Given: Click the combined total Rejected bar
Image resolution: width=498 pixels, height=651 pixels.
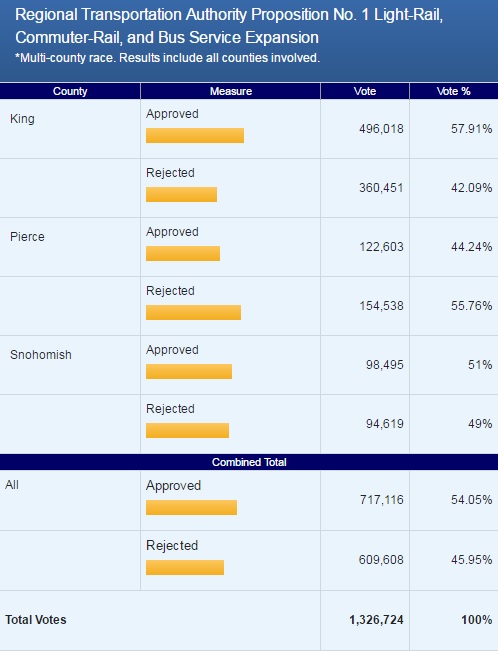Looking at the screenshot, I should point(185,568).
